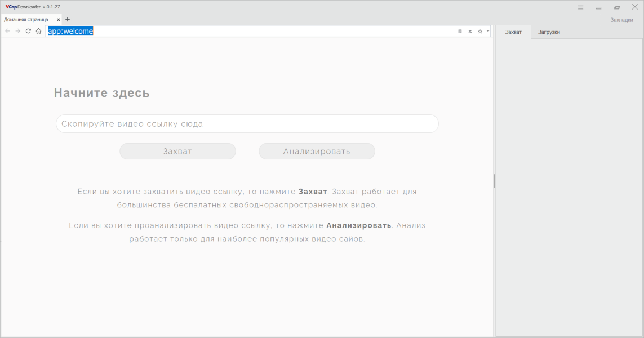The image size is (644, 338).
Task: Focus the video link input field
Action: click(x=247, y=123)
